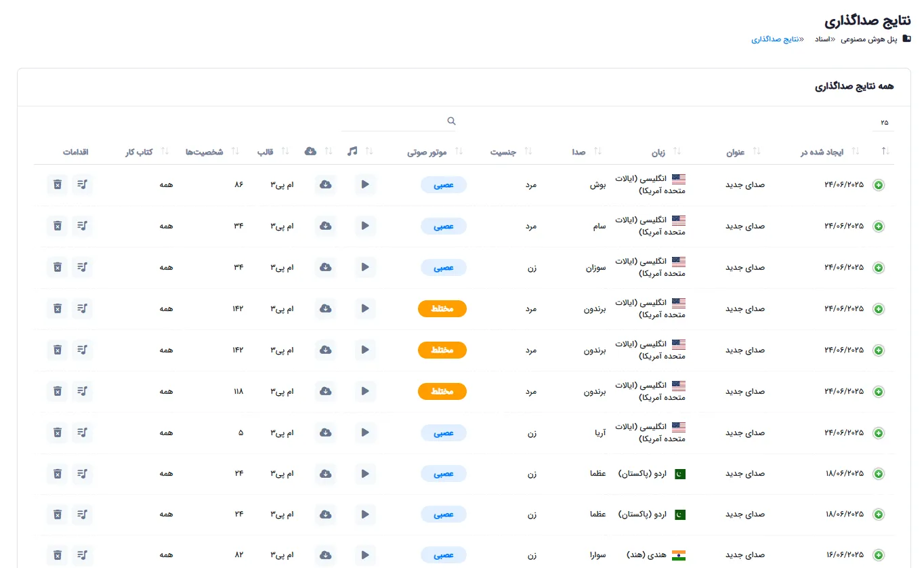Sort table by زبان column

pyautogui.click(x=667, y=152)
